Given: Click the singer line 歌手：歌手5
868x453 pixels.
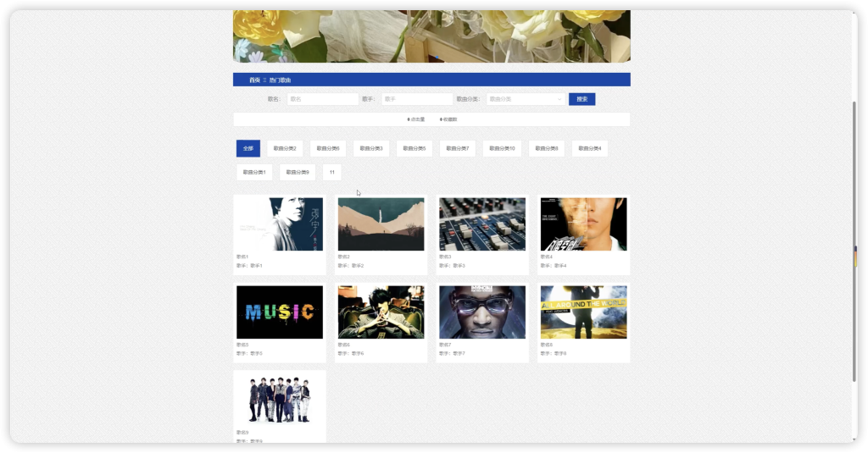Looking at the screenshot, I should pos(250,353).
